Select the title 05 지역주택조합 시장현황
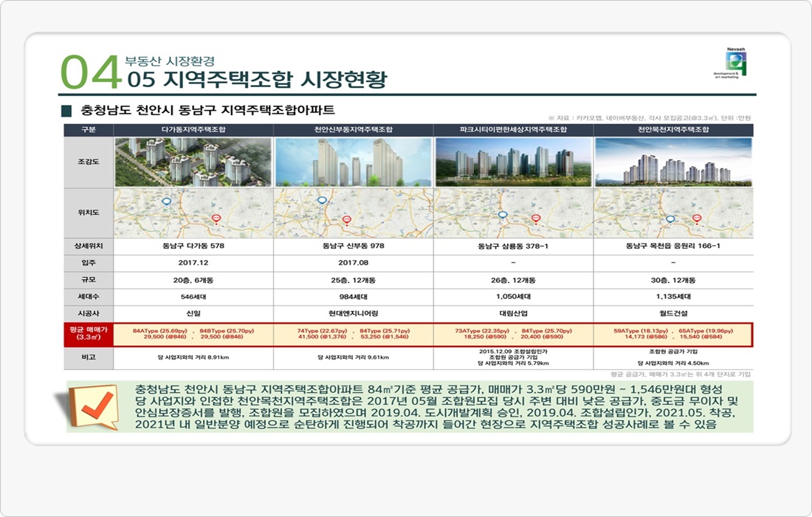 point(258,79)
